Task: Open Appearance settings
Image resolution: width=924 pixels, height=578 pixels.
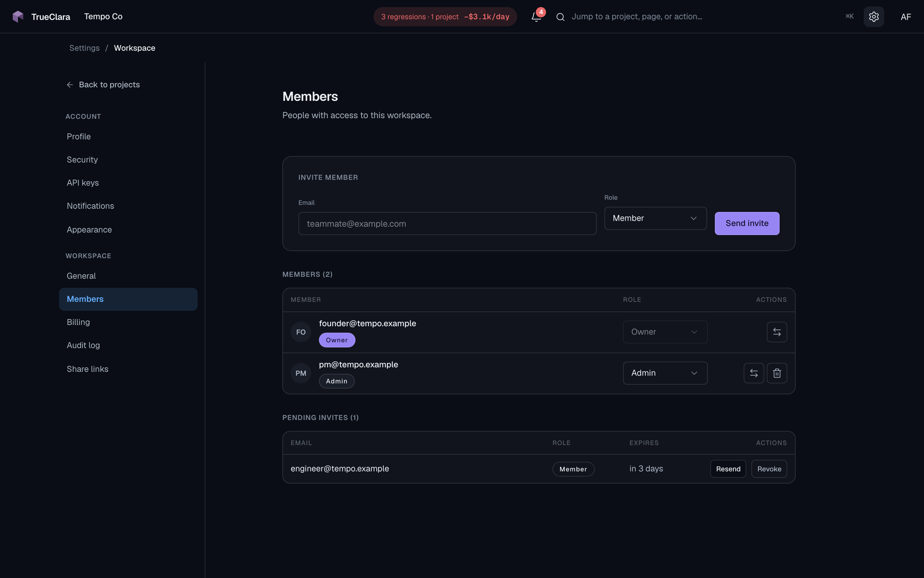Action: pos(128,230)
